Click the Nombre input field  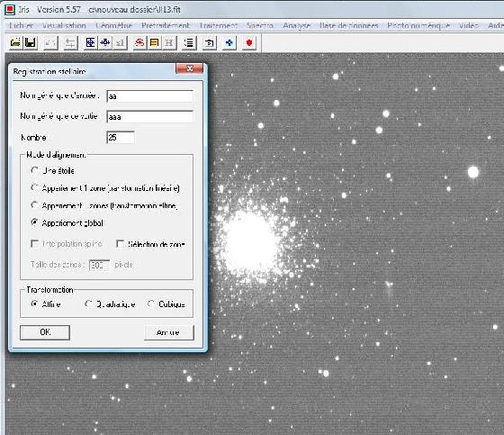[x=121, y=138]
